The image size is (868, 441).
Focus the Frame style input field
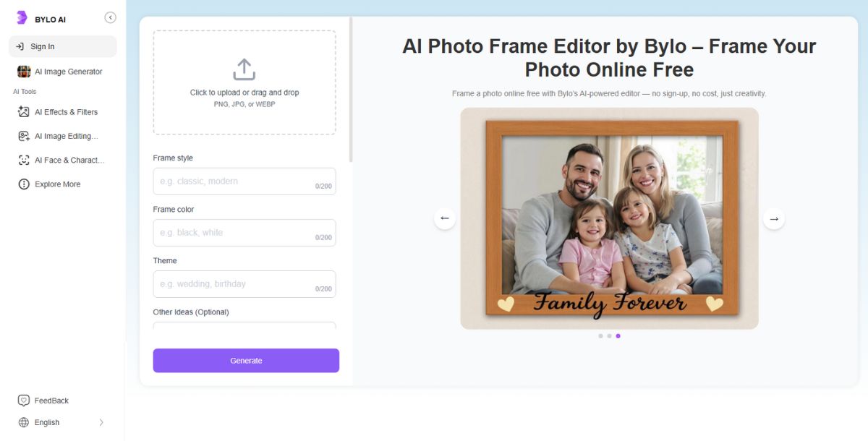click(x=244, y=181)
